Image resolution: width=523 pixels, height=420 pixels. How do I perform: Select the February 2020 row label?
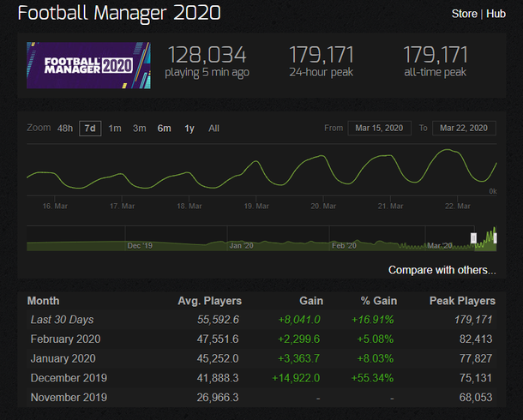coord(65,339)
